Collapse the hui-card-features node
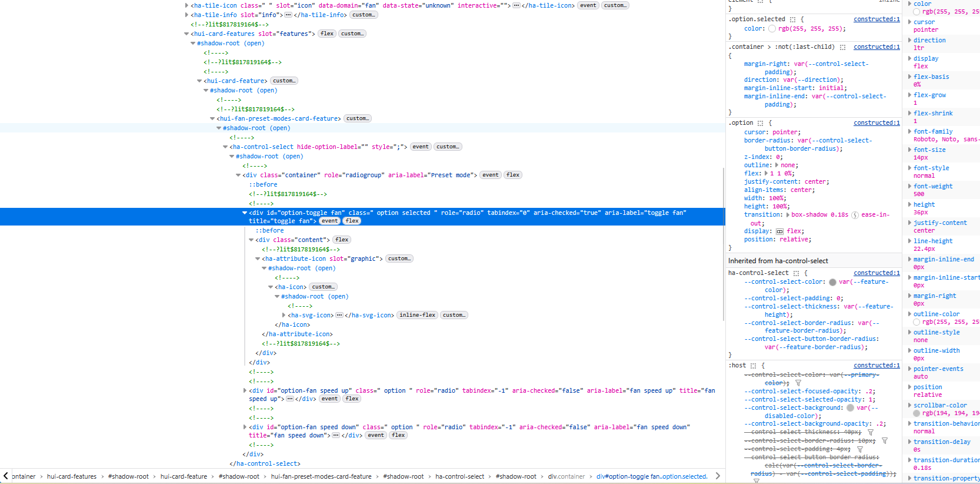980x484 pixels. [187, 34]
